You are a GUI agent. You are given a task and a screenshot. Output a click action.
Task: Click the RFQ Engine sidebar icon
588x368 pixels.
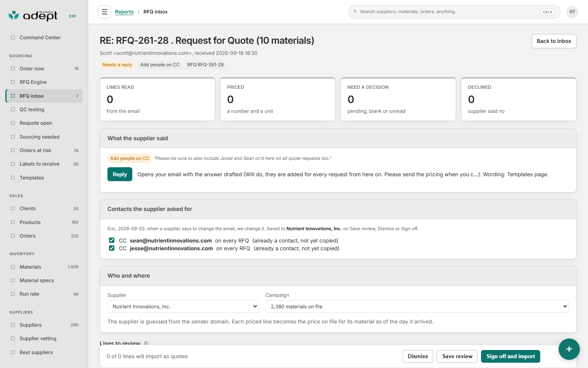click(x=13, y=82)
